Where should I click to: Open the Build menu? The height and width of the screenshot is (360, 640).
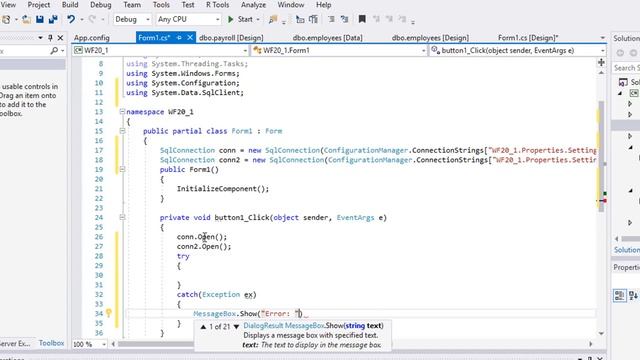point(70,5)
